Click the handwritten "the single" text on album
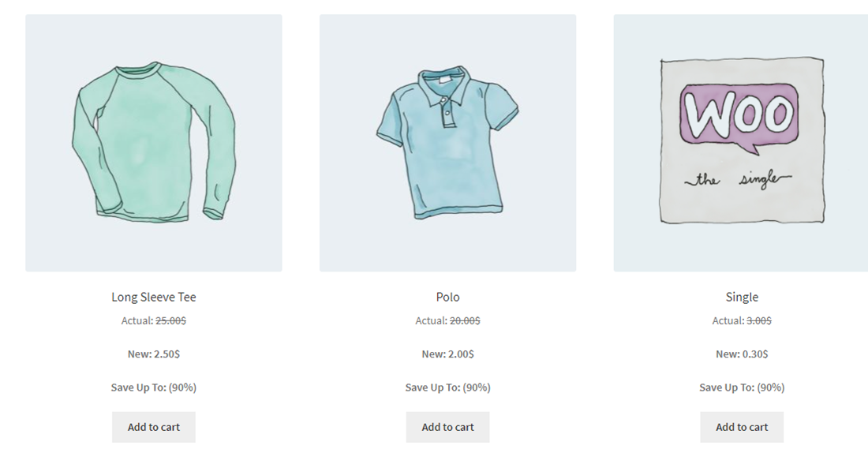868x453 pixels. [x=738, y=179]
